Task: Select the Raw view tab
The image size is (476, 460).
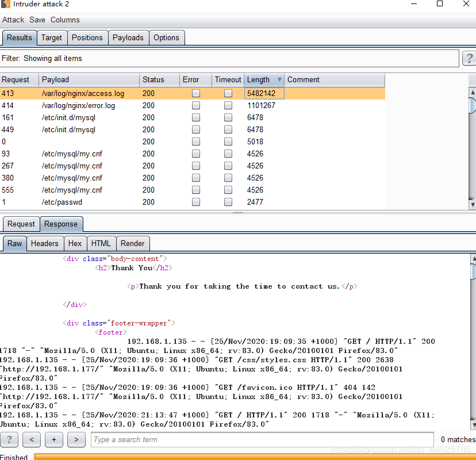Action: 14,243
